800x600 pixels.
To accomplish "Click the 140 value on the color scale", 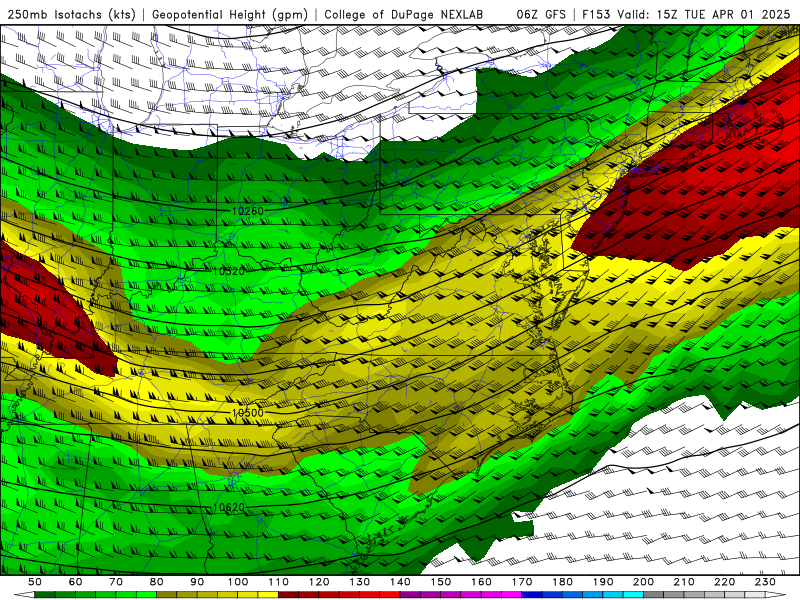I will 400,582.
